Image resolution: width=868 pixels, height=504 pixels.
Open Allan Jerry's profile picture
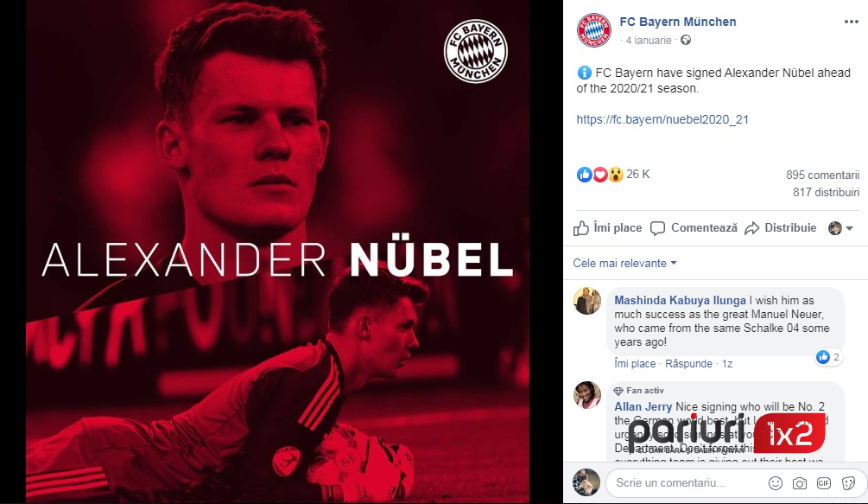click(586, 395)
